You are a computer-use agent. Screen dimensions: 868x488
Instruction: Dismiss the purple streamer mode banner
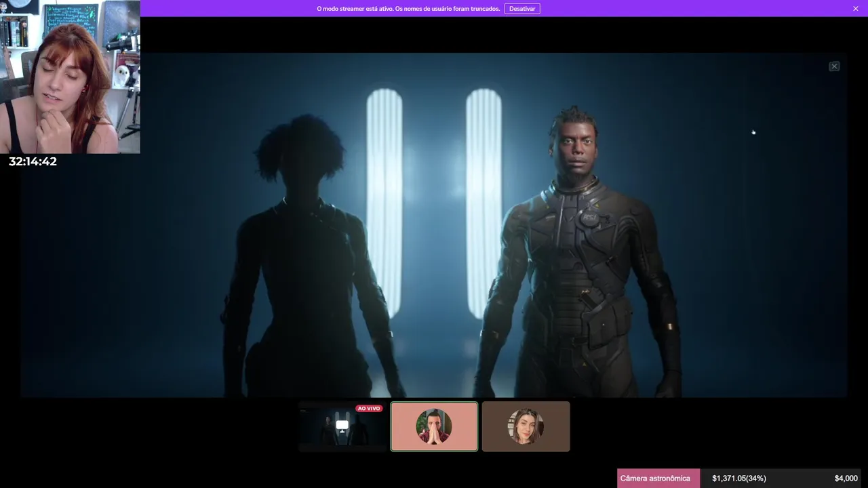coord(856,8)
